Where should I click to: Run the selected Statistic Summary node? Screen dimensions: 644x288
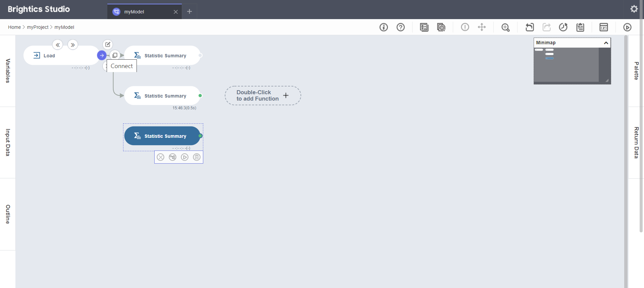pos(185,157)
